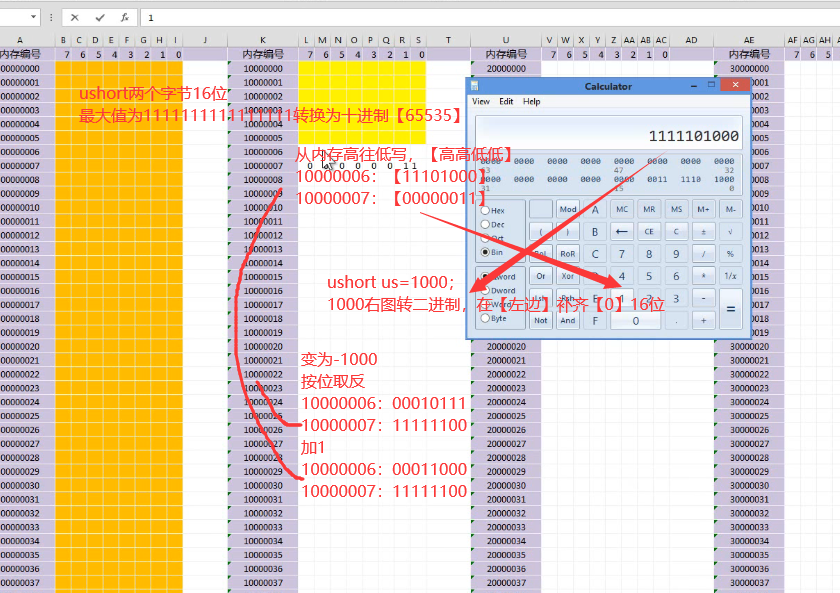Cancel the entry with the formula bar X icon

tap(74, 18)
